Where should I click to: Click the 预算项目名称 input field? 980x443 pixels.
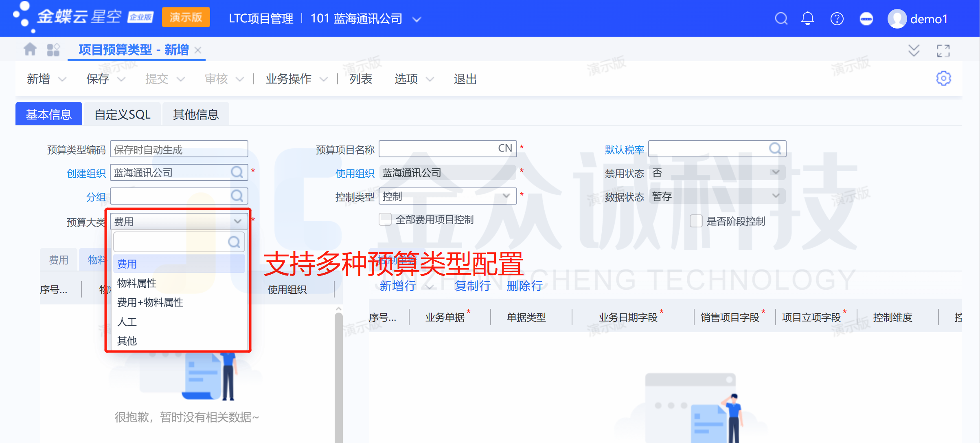coord(438,149)
